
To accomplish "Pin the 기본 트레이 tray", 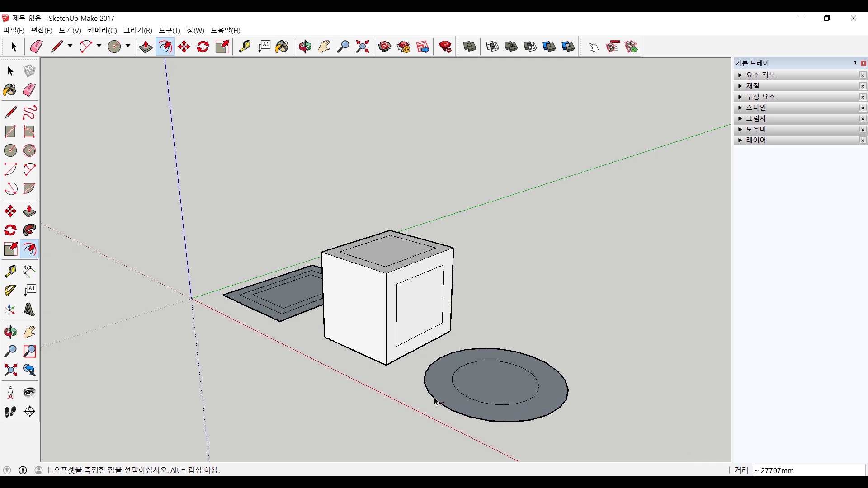I will pos(855,63).
